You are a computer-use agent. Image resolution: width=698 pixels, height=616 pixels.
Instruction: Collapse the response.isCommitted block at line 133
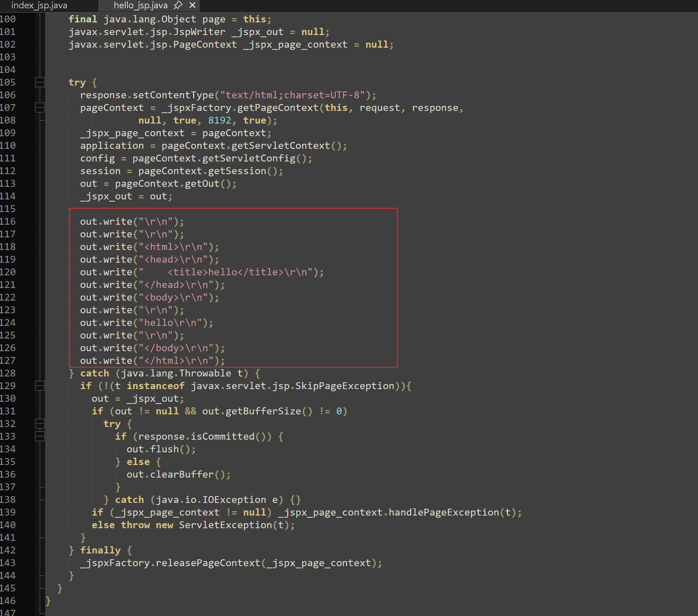tap(40, 436)
